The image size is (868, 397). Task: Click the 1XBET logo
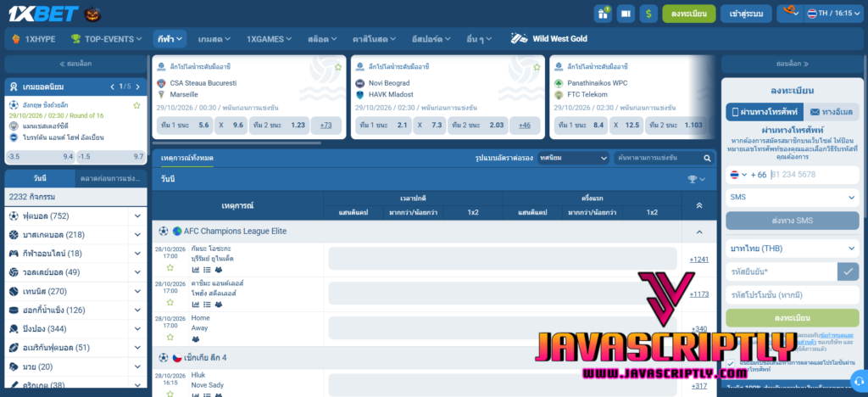coord(42,14)
